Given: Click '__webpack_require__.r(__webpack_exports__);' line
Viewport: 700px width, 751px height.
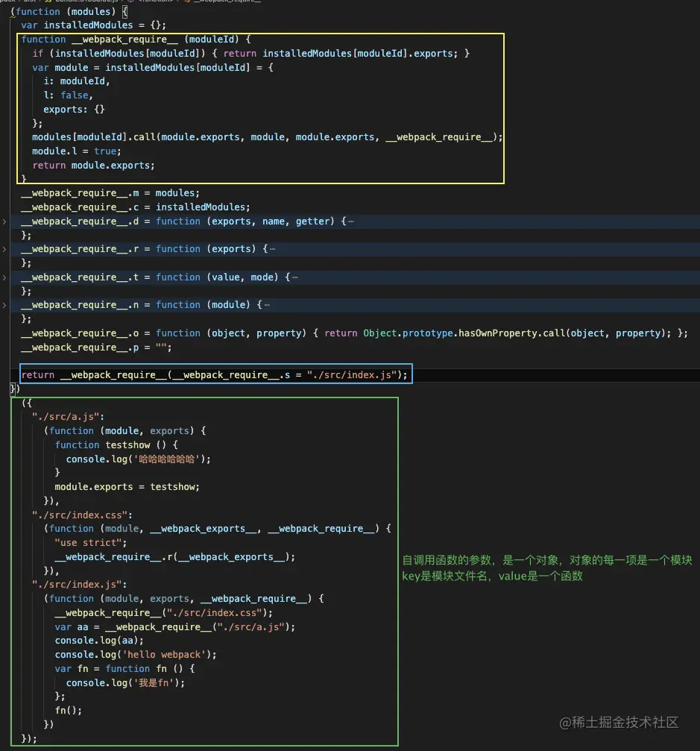Looking at the screenshot, I should 174,556.
